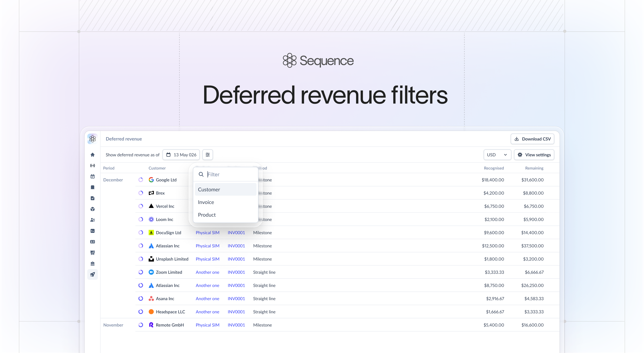644x353 pixels.
Task: Open the terminal console sidebar icon
Action: 92,231
